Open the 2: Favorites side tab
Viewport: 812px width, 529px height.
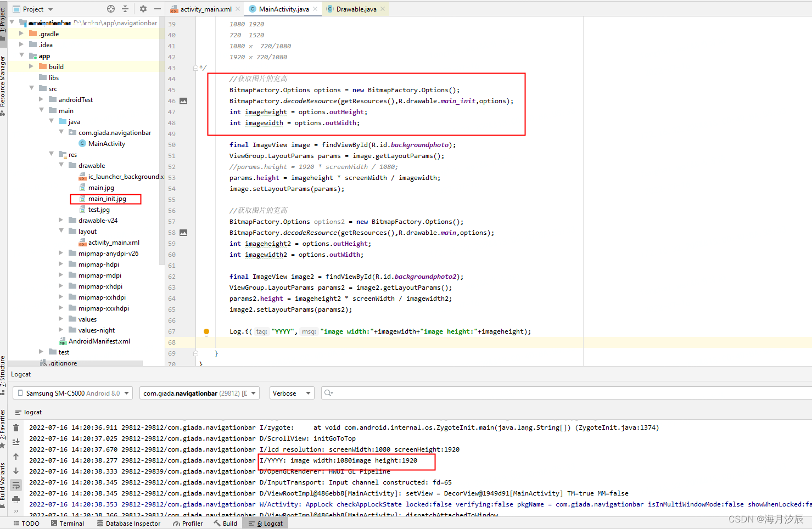coord(3,428)
